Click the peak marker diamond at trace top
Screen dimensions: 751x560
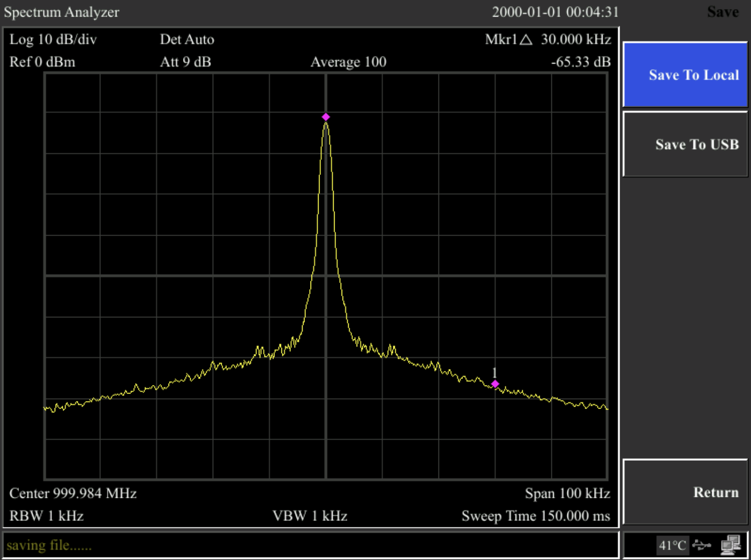pos(326,116)
